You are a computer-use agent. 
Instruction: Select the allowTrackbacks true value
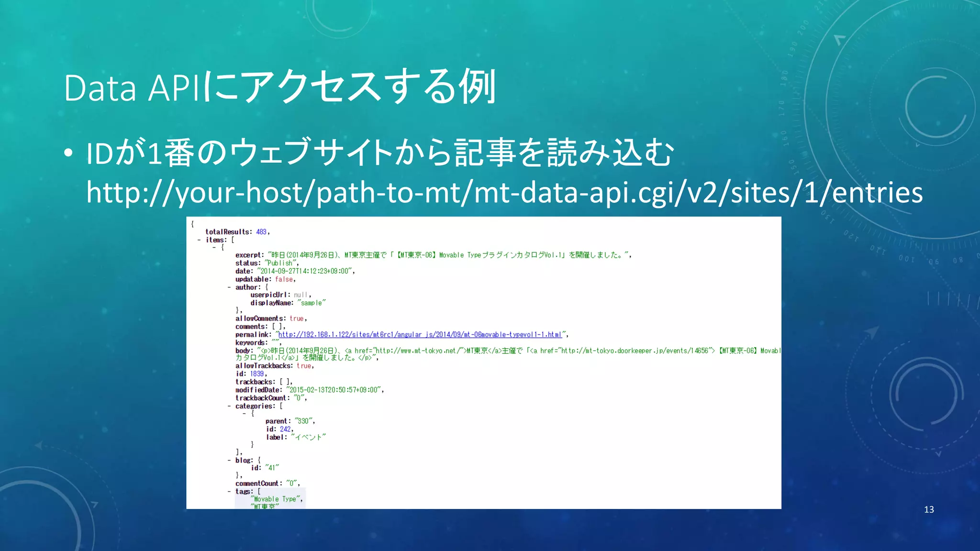click(303, 366)
